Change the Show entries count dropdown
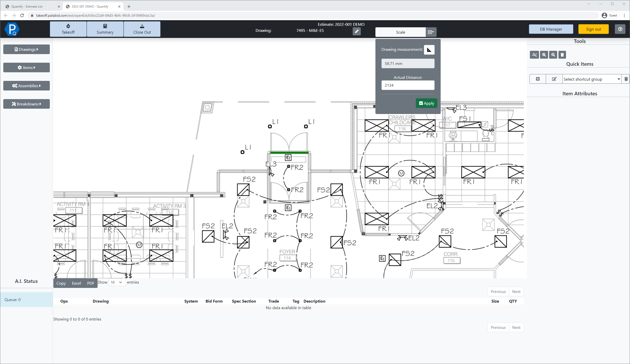Screen dimensions: 630x364 (x=117, y=282)
